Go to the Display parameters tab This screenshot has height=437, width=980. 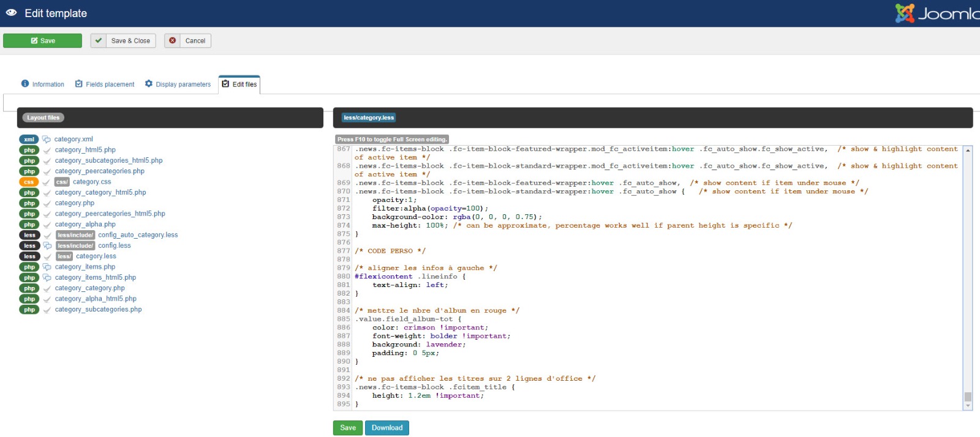tap(178, 84)
